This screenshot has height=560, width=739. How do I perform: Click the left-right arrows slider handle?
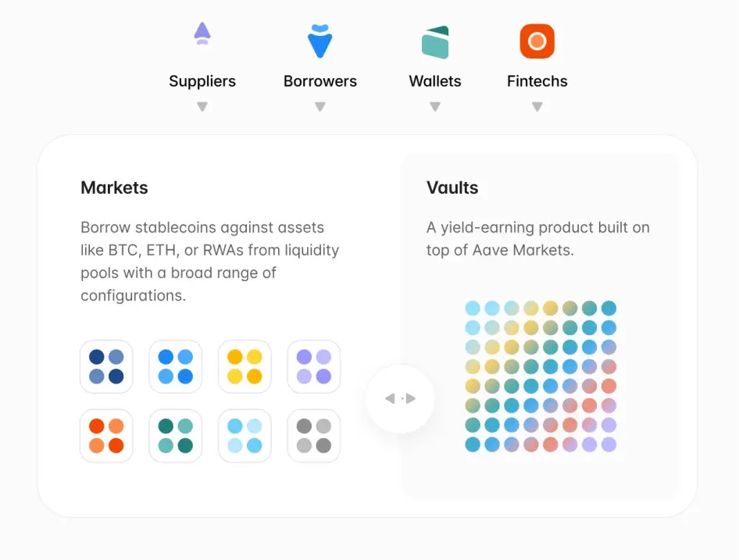(400, 399)
